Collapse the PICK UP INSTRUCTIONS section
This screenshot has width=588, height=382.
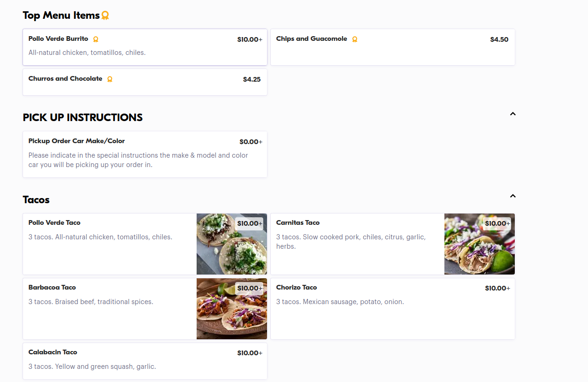click(x=512, y=114)
